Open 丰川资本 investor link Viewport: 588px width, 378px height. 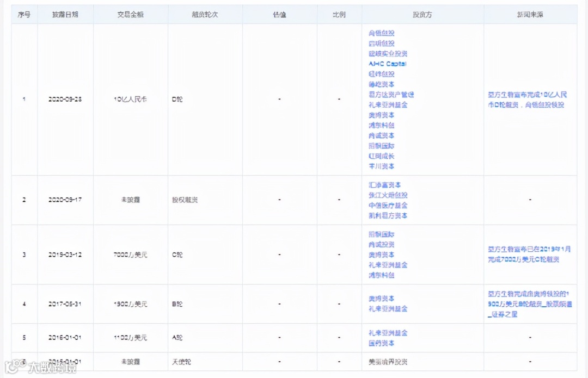(x=381, y=166)
